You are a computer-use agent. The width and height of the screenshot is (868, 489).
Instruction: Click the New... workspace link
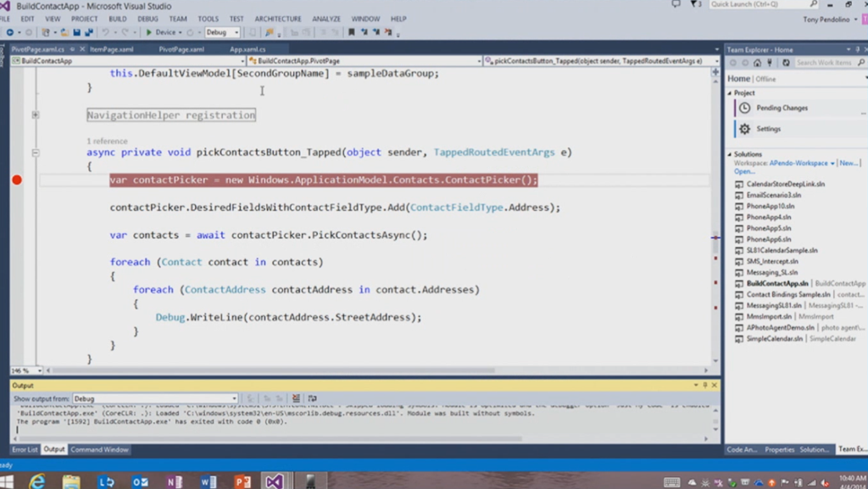tap(848, 164)
